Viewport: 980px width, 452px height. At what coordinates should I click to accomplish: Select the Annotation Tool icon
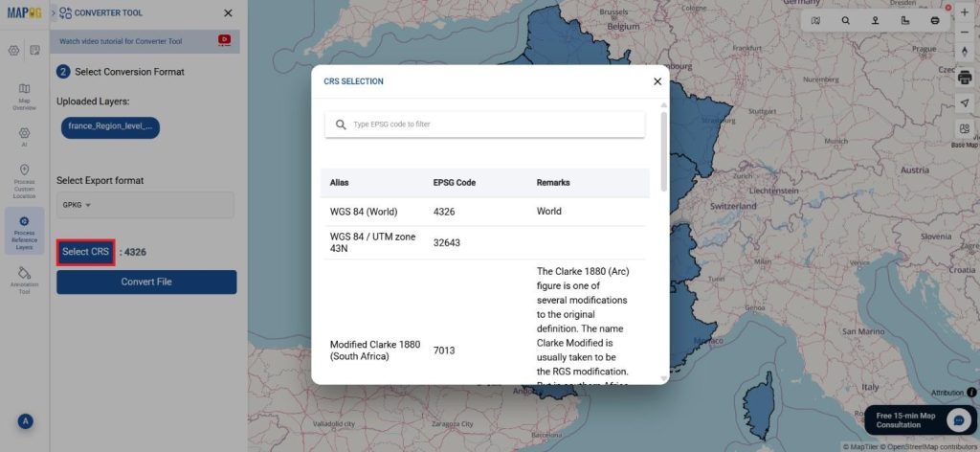24,279
